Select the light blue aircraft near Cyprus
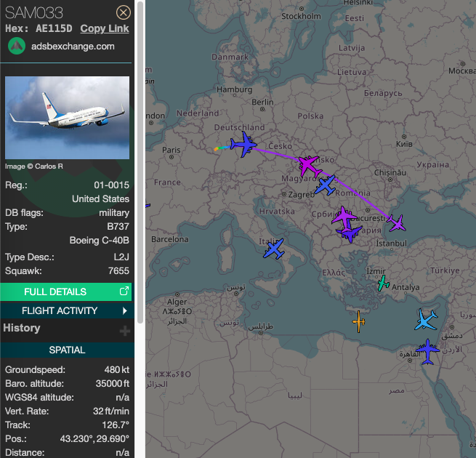 click(426, 320)
